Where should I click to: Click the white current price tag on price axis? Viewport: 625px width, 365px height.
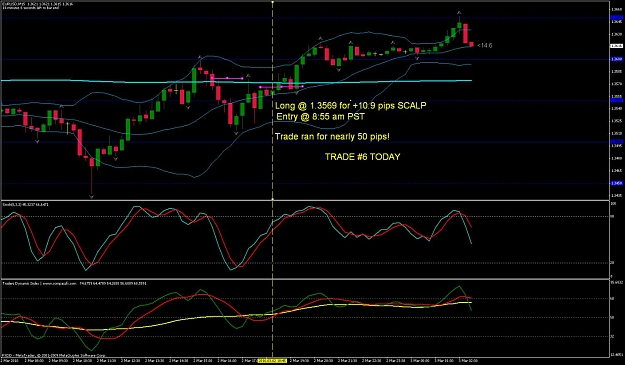(616, 46)
